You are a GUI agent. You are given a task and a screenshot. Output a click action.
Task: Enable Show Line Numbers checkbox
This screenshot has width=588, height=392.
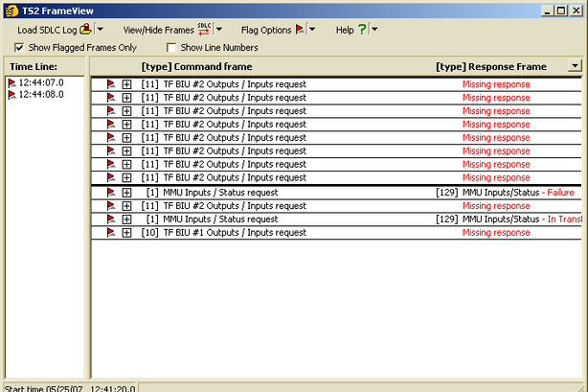tap(172, 47)
